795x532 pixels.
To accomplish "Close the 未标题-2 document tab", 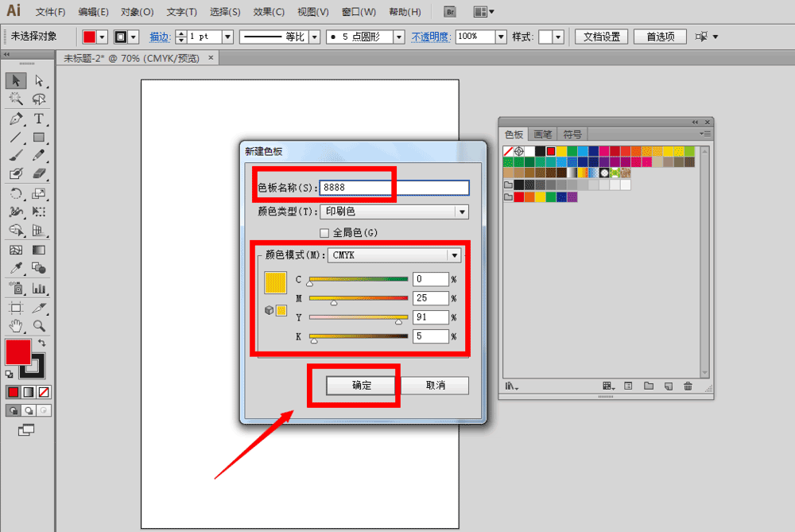I will pyautogui.click(x=211, y=58).
